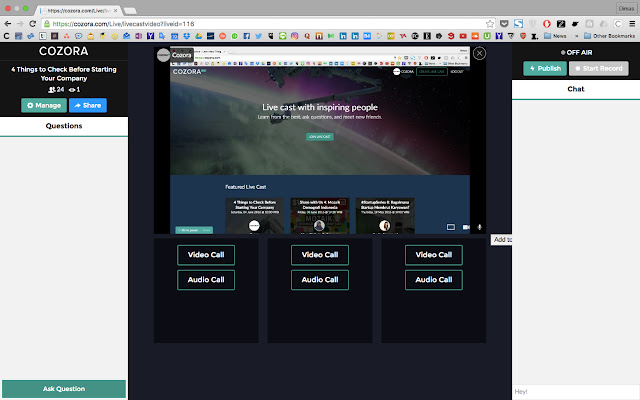Expand bookmarks overflow chevron
The image size is (640, 400).
[x=576, y=36]
